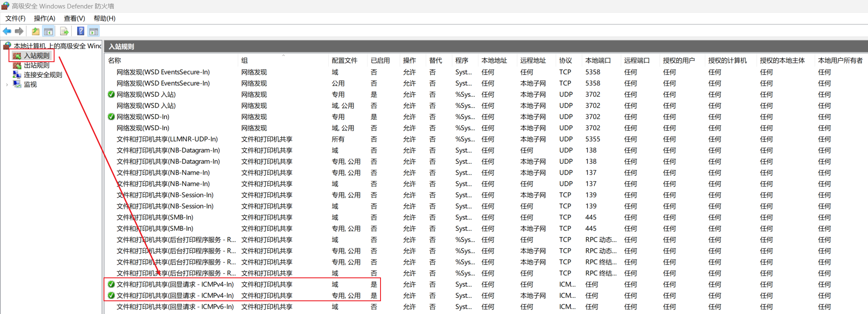Viewport: 868px width, 314px height.
Task: Toggle the show/hide action pane icon
Action: (94, 31)
